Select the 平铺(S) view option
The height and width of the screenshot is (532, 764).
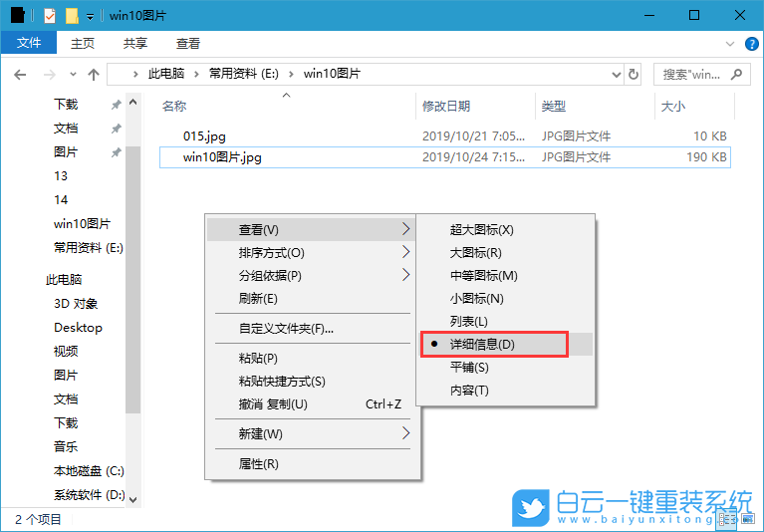click(x=506, y=368)
